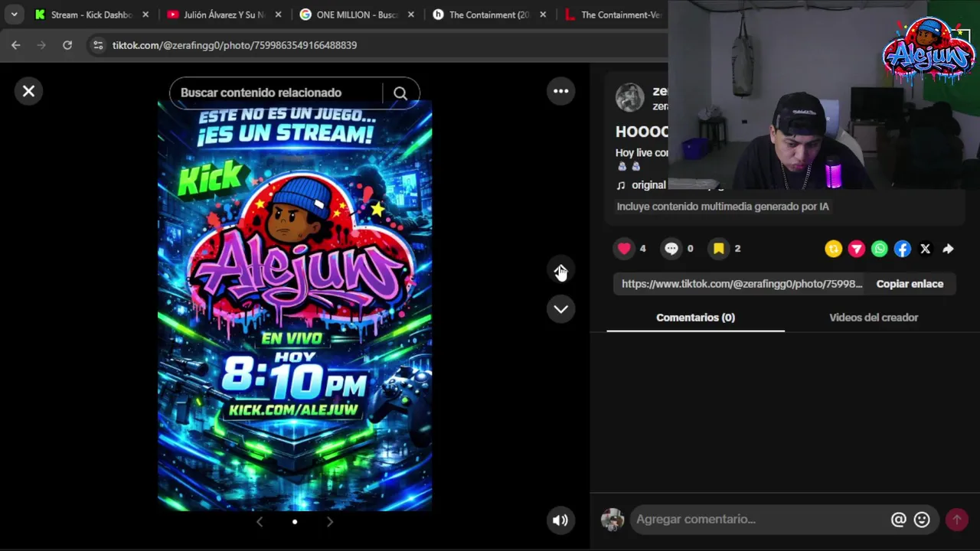980x551 pixels.
Task: Go forward with the browser forward arrow
Action: 41,45
